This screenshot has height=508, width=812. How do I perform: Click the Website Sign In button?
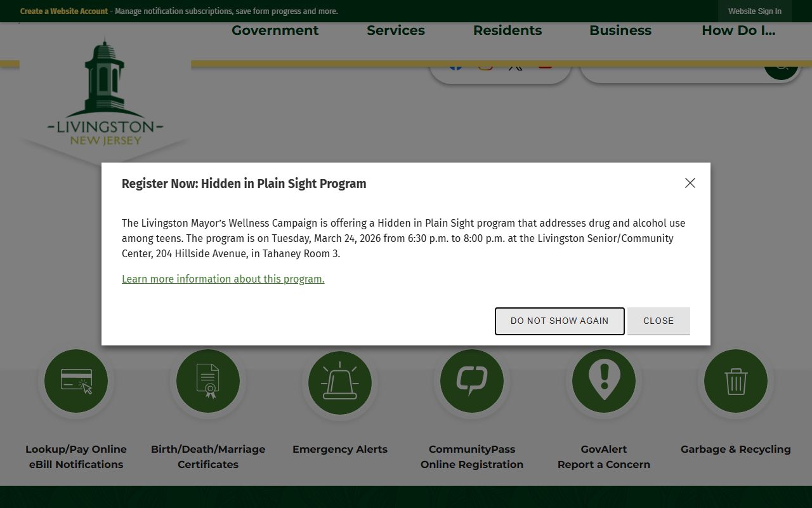[x=755, y=11]
